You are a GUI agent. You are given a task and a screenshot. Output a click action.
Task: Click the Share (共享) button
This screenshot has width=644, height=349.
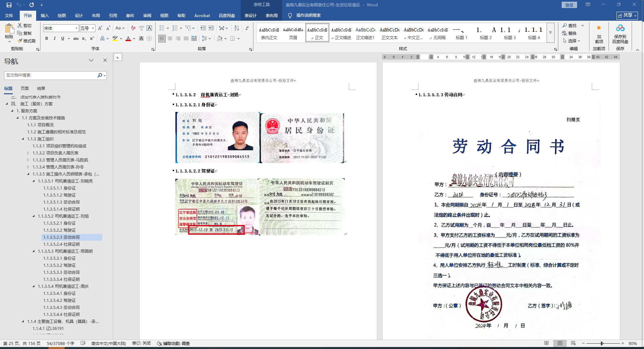point(627,15)
